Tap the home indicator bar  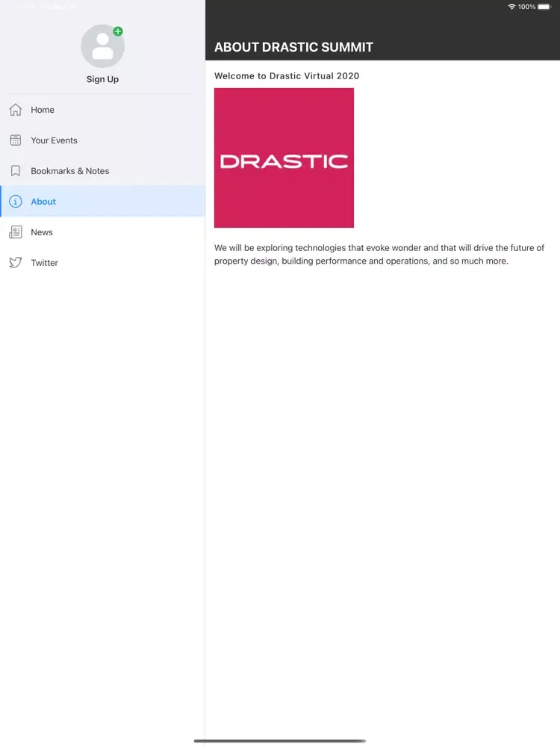tap(280, 741)
